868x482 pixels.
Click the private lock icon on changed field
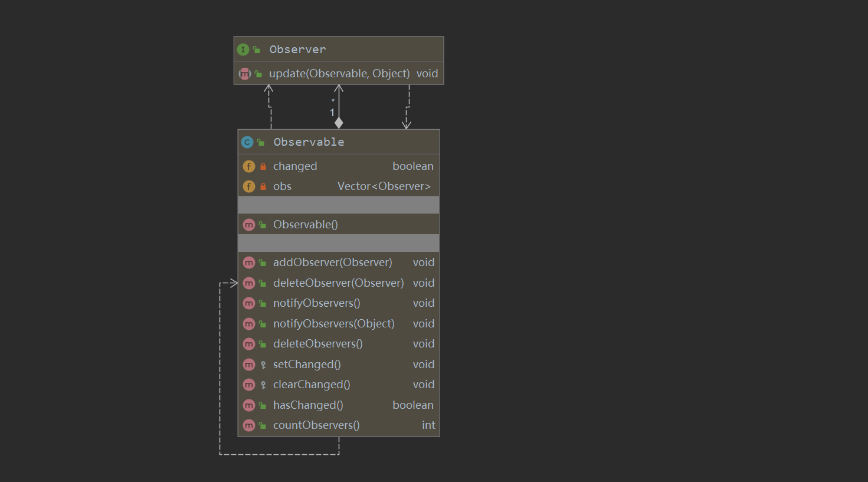pos(263,166)
